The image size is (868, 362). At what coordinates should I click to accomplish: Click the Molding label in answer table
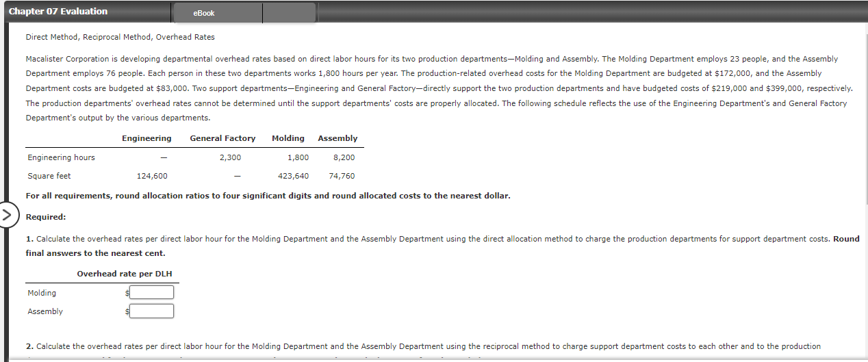coord(42,293)
